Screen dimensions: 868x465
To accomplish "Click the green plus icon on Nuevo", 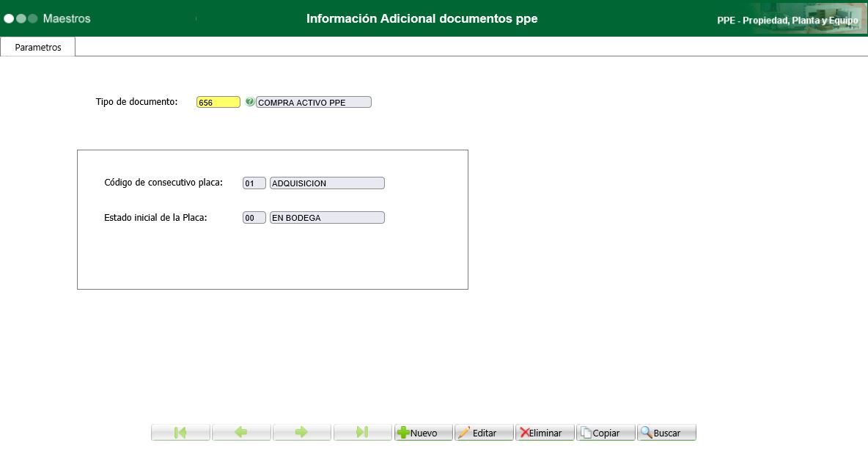I will 402,433.
